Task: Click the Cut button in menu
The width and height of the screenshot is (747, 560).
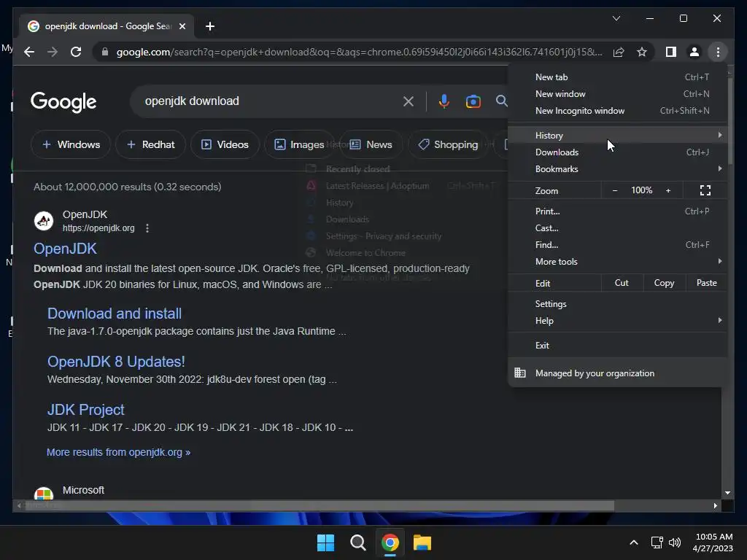Action: point(622,283)
